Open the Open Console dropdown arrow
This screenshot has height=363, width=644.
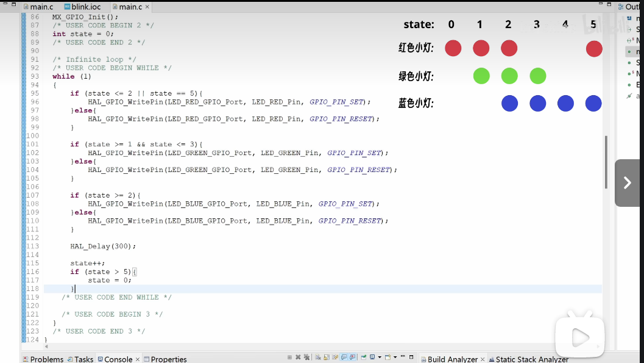point(395,358)
